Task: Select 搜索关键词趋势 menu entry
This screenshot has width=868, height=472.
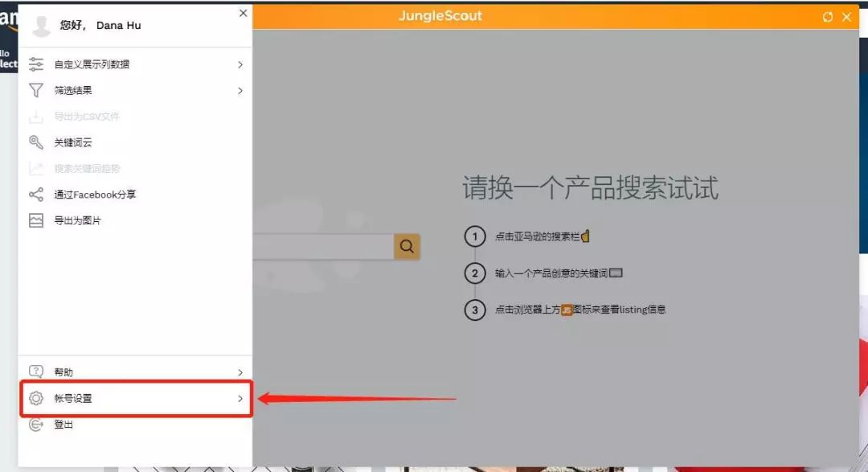Action: pos(135,168)
